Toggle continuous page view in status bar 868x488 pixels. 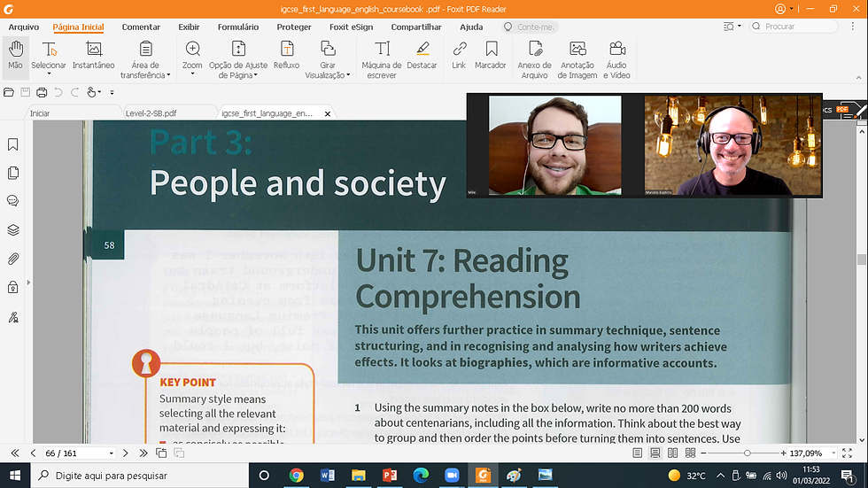point(654,453)
